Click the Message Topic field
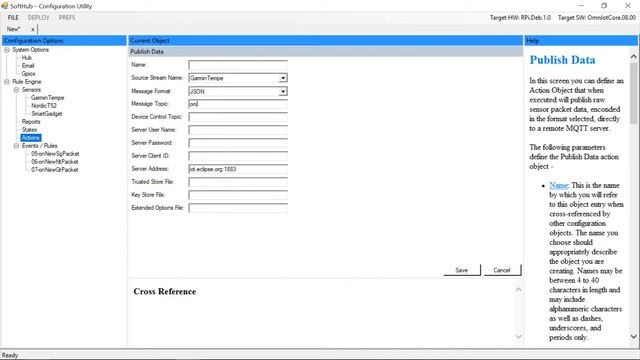640x360 pixels. (x=238, y=104)
